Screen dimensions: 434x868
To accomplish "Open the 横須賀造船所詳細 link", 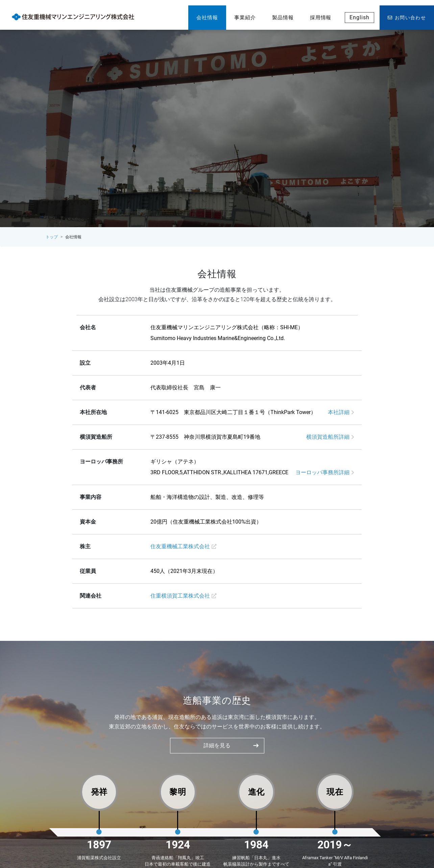I will point(328,437).
